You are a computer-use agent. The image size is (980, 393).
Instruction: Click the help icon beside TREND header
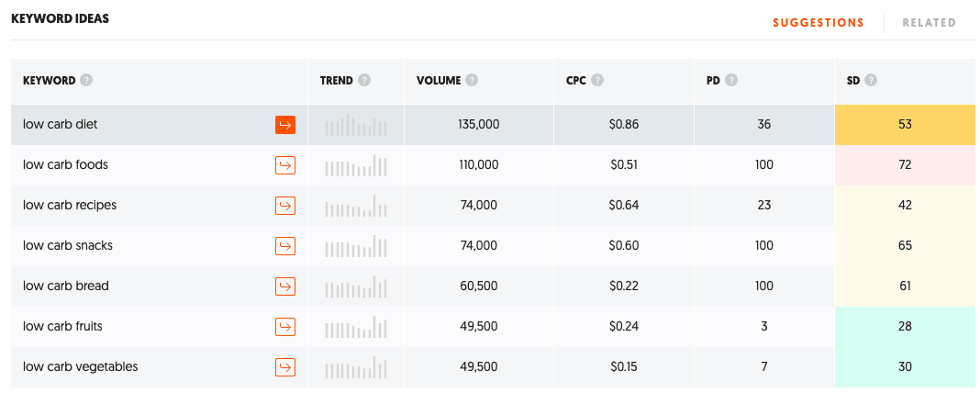click(x=364, y=80)
